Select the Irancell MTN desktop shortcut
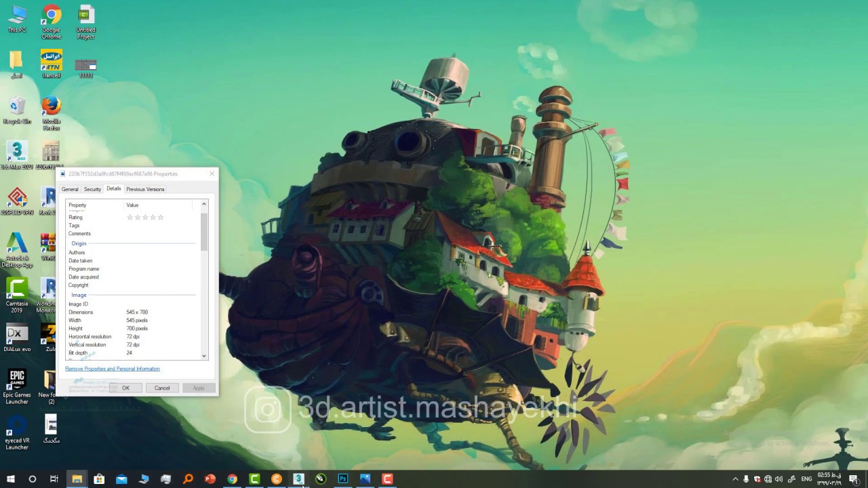 (x=52, y=64)
